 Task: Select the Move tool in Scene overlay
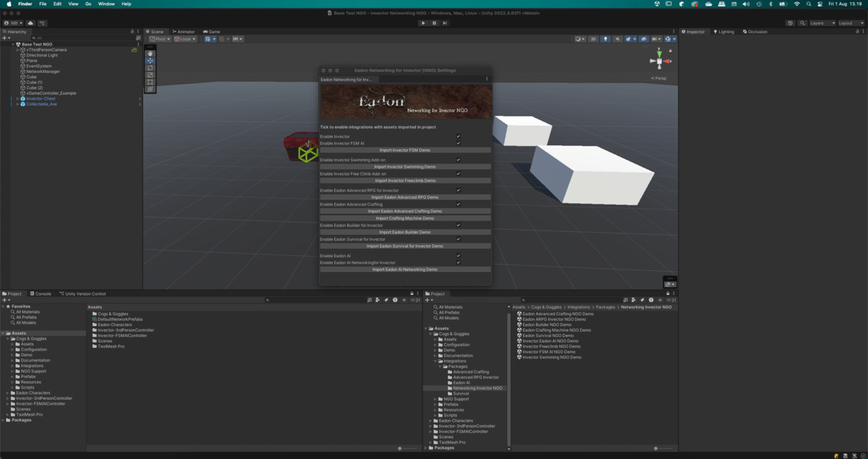(150, 61)
